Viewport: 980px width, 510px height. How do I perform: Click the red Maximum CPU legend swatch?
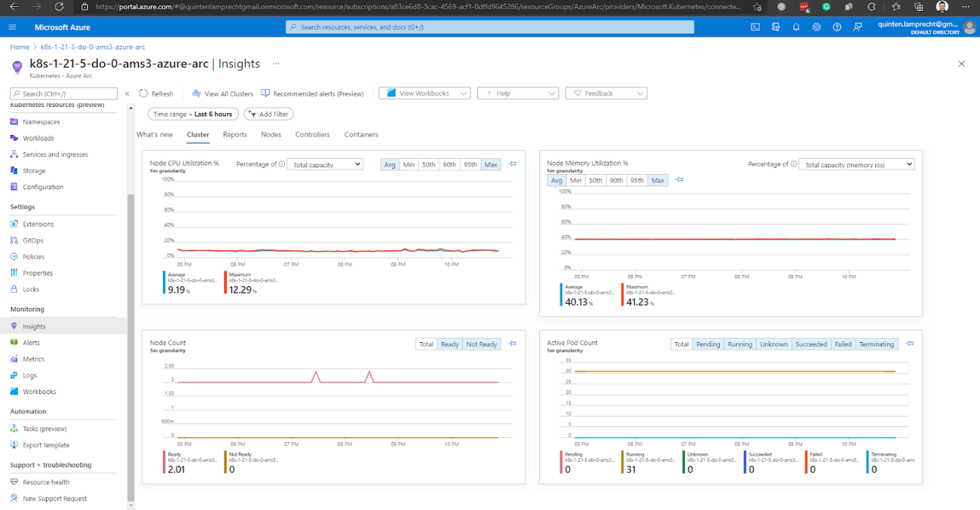225,282
